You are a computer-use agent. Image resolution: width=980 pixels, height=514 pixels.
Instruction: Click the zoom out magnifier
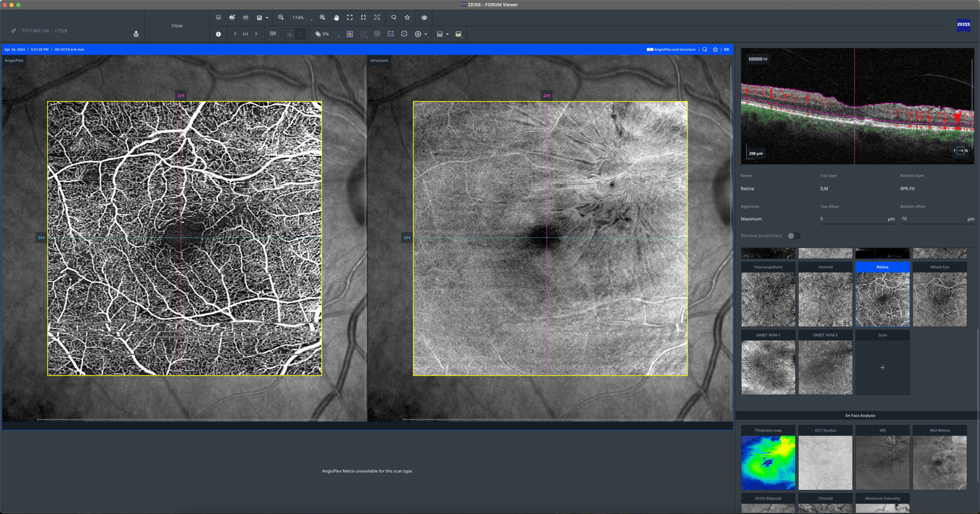point(281,18)
